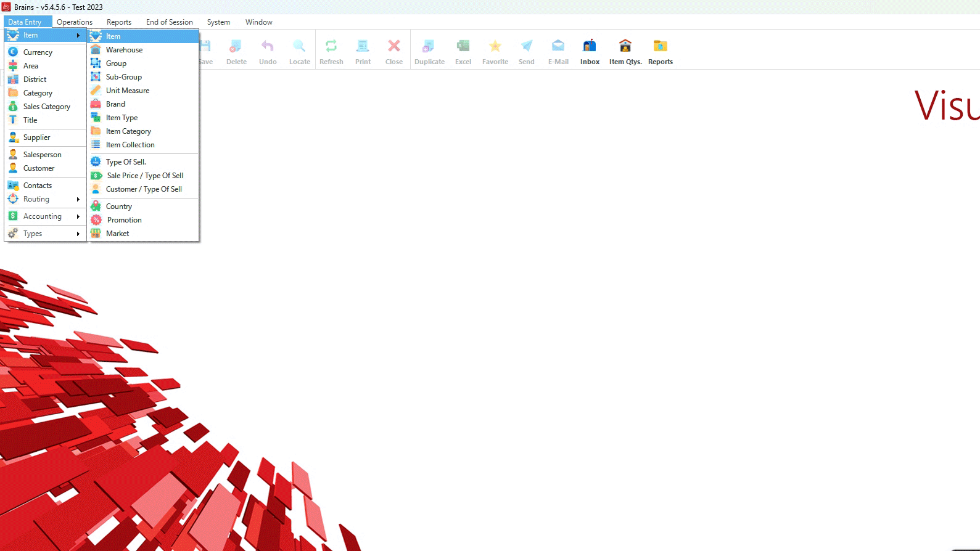Click the Currency euro icon
Image resolution: width=980 pixels, height=551 pixels.
[13, 52]
